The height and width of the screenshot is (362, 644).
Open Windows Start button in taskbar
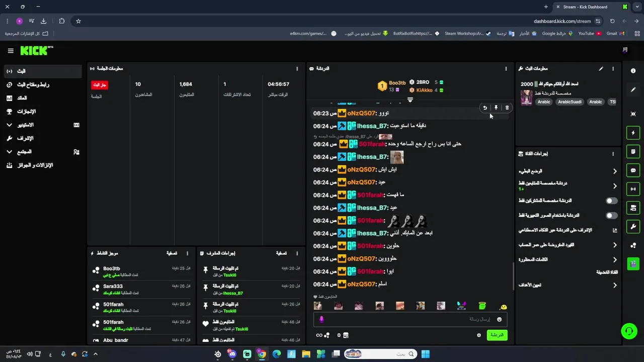click(x=426, y=354)
